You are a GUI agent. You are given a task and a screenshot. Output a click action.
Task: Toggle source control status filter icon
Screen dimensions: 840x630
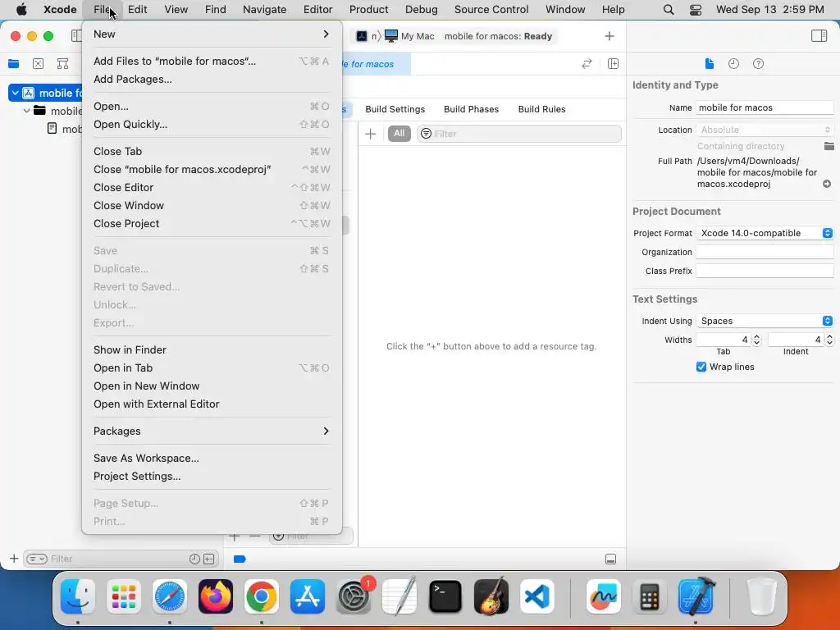209,559
